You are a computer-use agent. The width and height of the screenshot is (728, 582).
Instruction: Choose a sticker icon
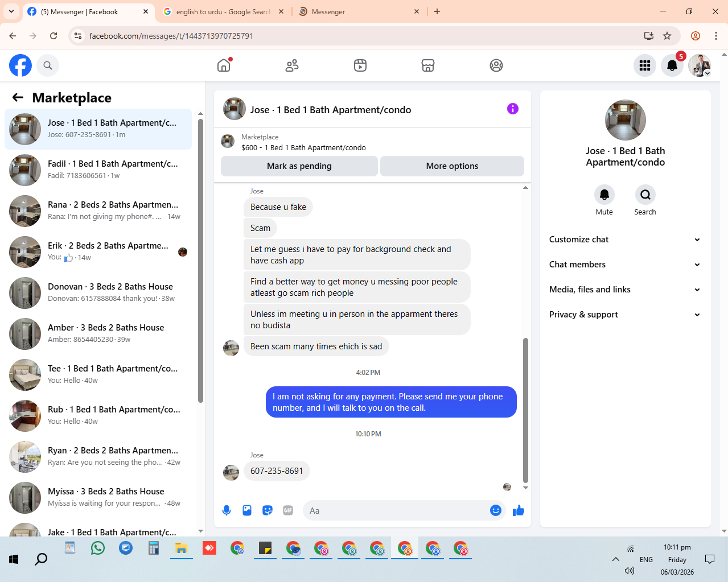[x=268, y=510]
